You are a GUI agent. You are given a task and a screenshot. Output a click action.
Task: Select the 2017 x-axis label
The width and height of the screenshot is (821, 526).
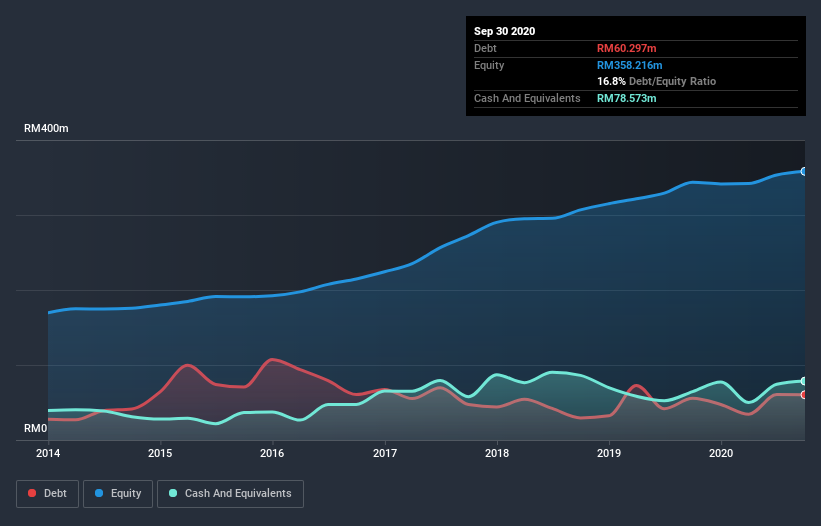tap(385, 453)
